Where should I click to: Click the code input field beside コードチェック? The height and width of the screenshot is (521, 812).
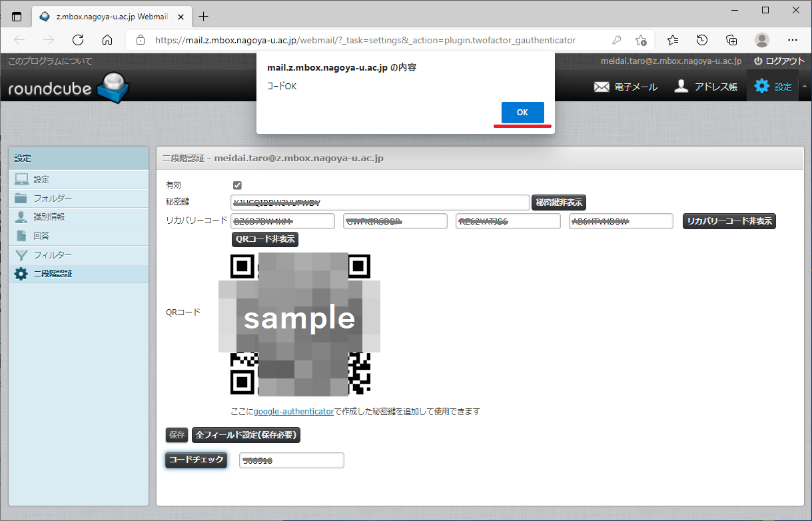click(x=291, y=460)
